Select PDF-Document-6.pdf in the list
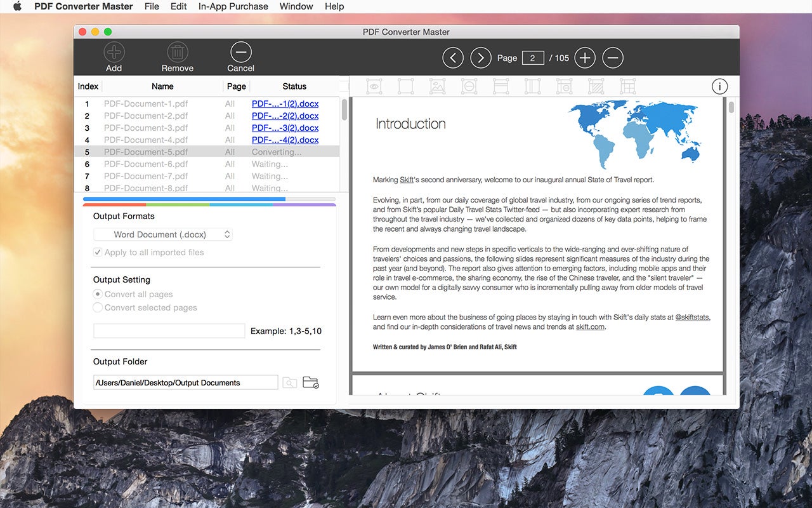Image resolution: width=812 pixels, height=508 pixels. 146,164
